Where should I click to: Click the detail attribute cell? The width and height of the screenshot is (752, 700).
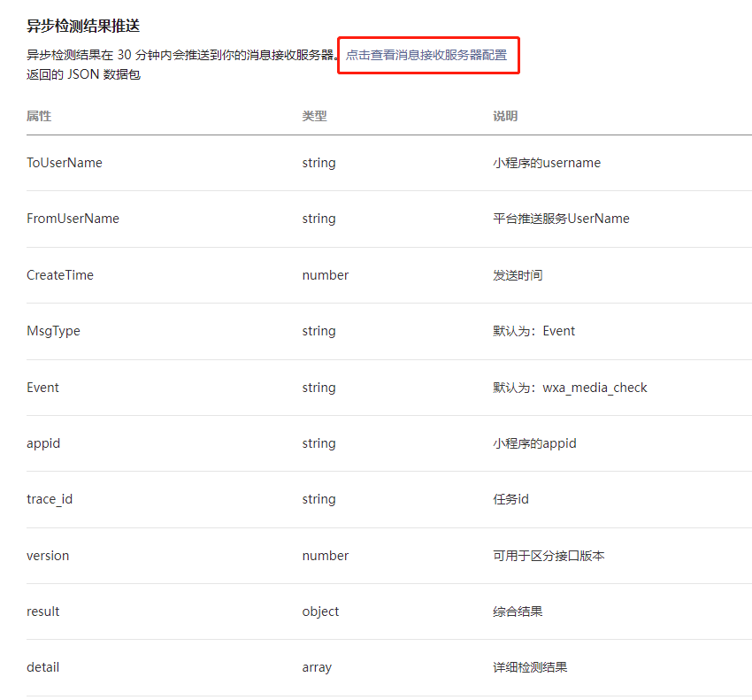42,667
